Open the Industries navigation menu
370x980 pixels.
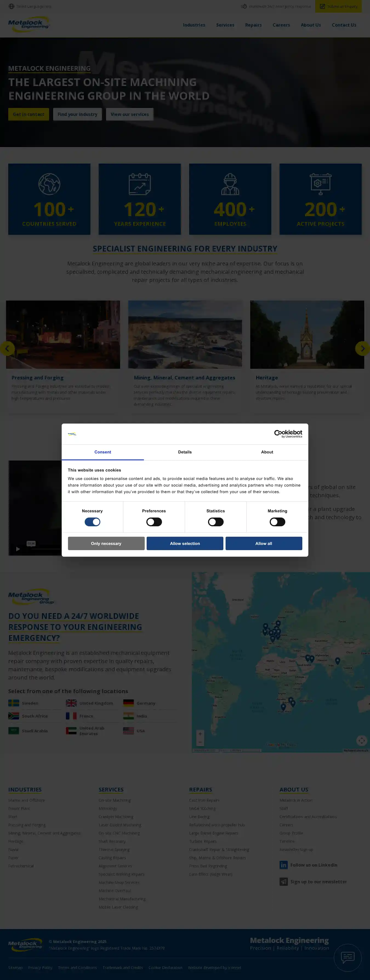194,25
